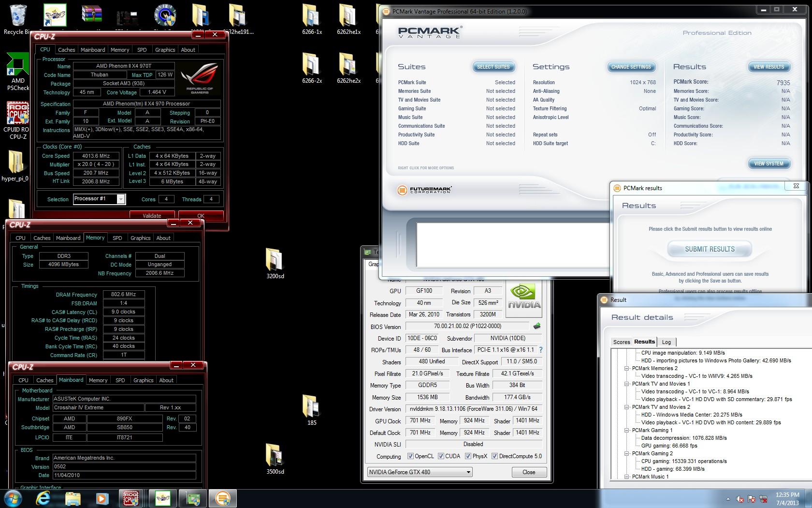Switch to the Scores tab in Result details
Image resolution: width=812 pixels, height=508 pixels.
click(x=622, y=342)
